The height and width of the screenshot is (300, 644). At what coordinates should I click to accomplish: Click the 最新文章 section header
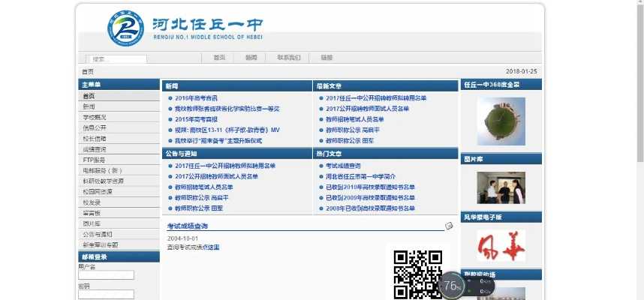pyautogui.click(x=386, y=86)
